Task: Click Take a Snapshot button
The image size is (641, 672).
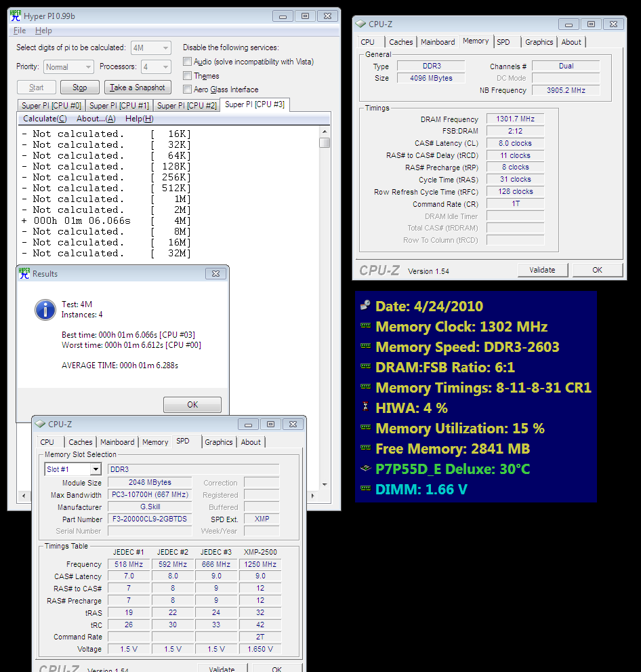Action: [138, 87]
